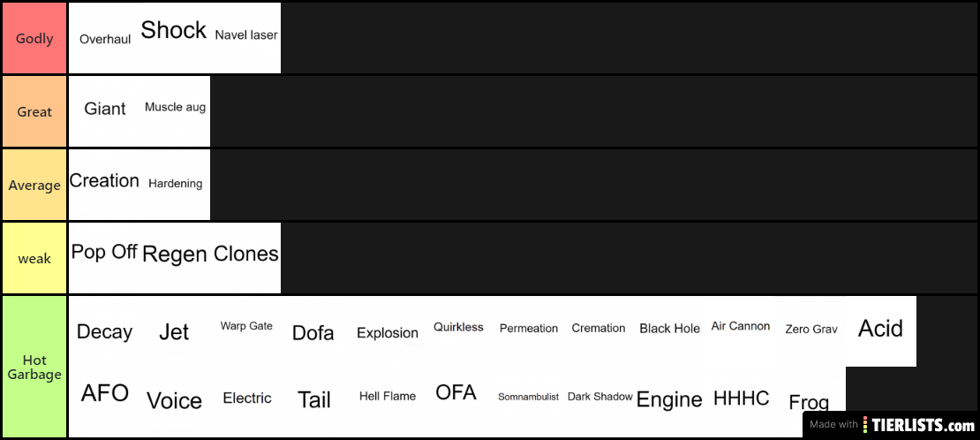Image resolution: width=980 pixels, height=440 pixels.
Task: Click the Navel laser tile
Action: pyautogui.click(x=245, y=38)
